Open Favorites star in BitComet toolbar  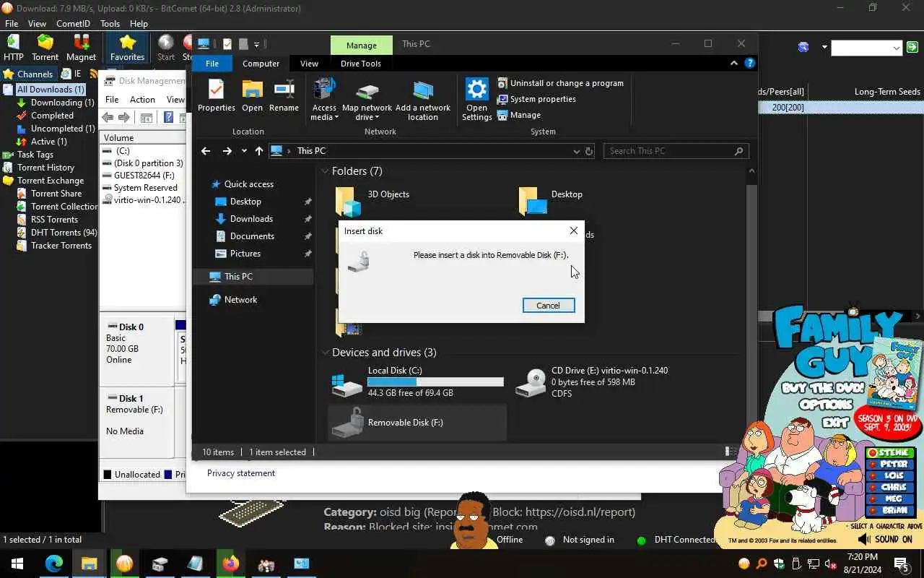point(127,48)
